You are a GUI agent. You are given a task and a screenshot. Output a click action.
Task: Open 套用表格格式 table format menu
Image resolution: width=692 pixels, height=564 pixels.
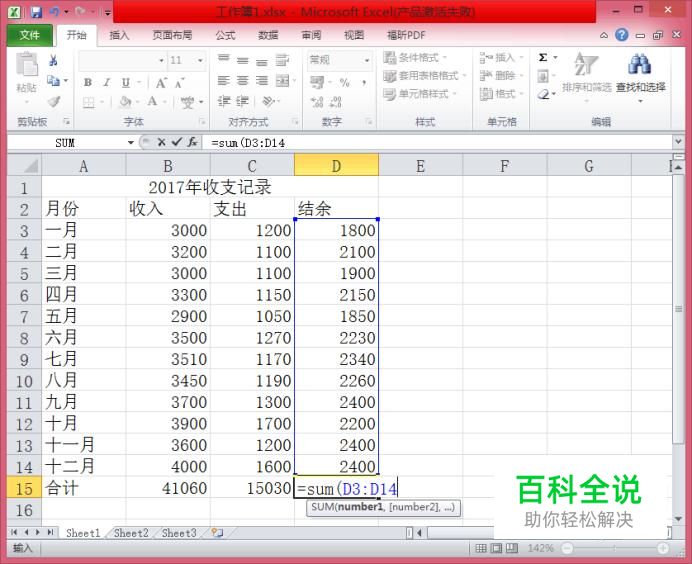425,75
